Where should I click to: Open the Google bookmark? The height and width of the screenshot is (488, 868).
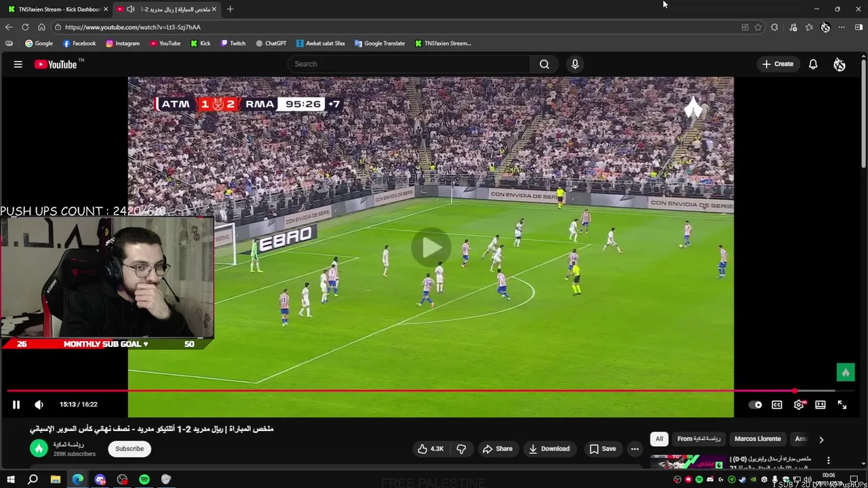39,43
